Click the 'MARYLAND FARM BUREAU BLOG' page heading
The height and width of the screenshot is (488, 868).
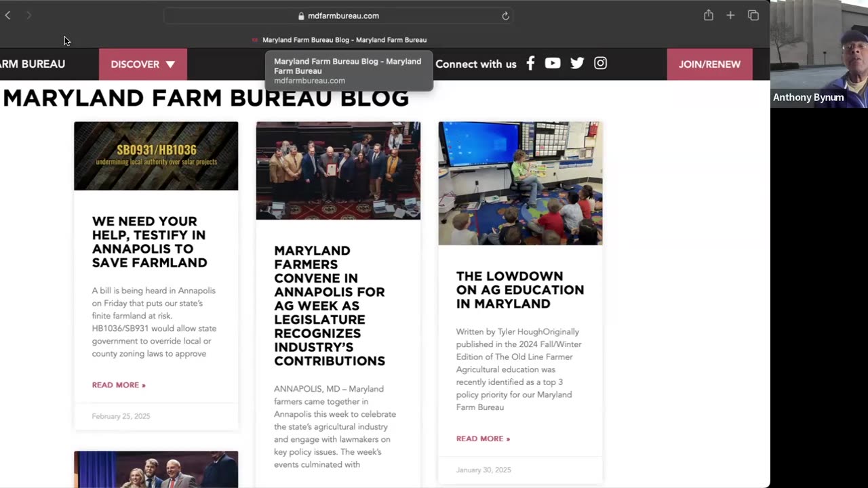205,98
